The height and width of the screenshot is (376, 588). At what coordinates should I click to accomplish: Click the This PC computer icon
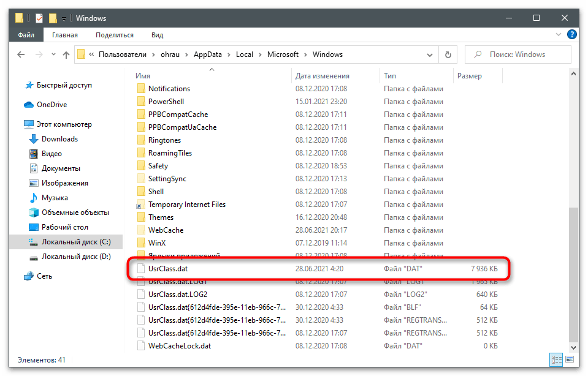point(29,124)
